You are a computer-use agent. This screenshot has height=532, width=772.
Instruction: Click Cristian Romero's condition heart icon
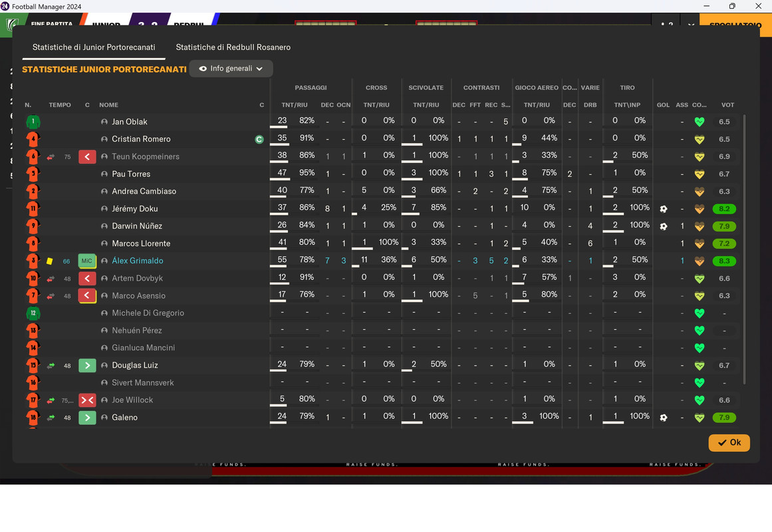[699, 140]
